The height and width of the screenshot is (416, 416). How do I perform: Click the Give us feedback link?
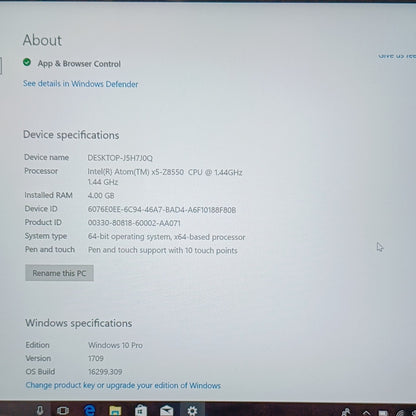[x=397, y=55]
